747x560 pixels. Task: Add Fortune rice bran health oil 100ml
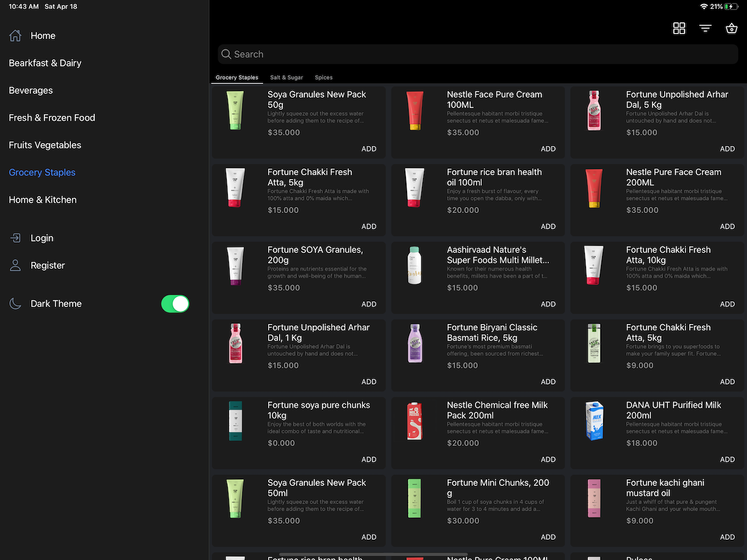tap(548, 226)
